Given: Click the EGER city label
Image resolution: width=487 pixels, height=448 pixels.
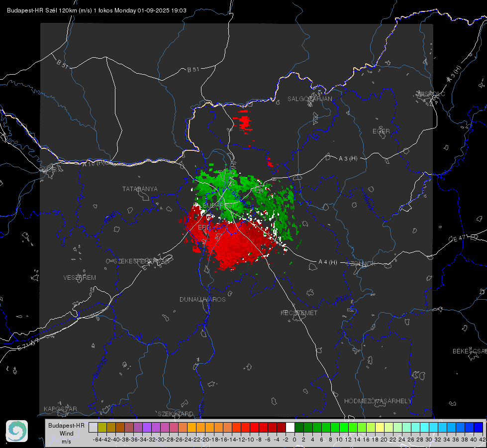Looking at the screenshot, I should tap(381, 131).
